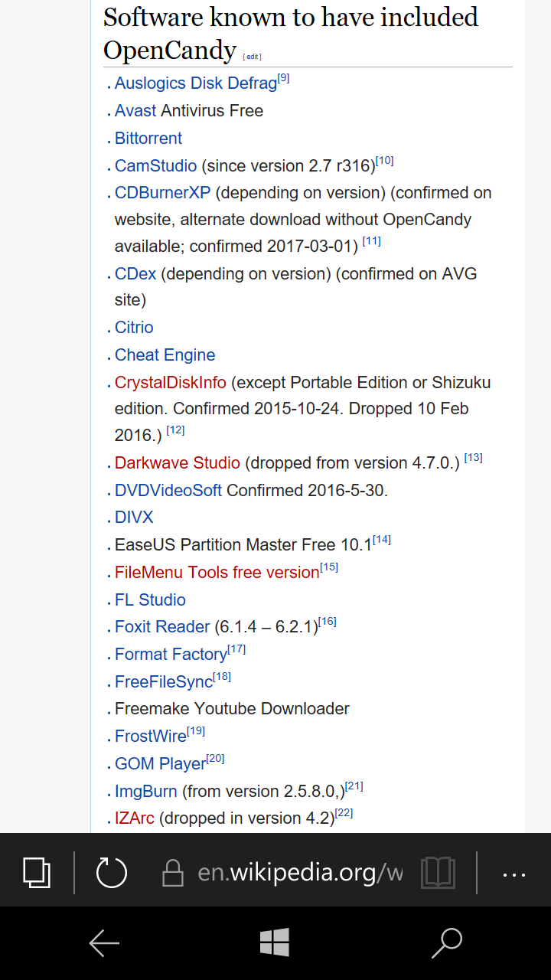Tap the Windows Start logo
The width and height of the screenshot is (551, 980).
tap(274, 942)
